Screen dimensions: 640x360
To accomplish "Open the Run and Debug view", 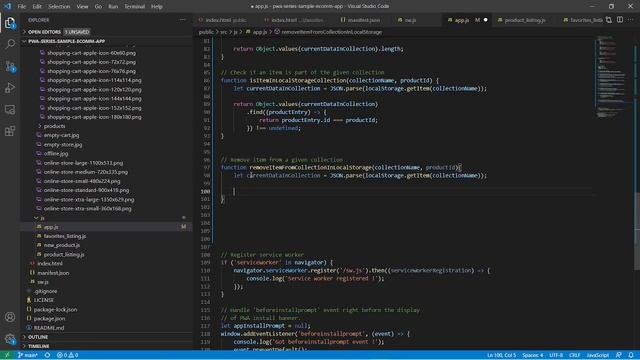I will (x=10, y=88).
